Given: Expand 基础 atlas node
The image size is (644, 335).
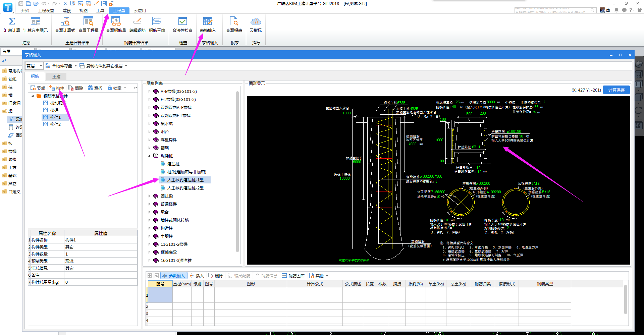Looking at the screenshot, I should [149, 148].
